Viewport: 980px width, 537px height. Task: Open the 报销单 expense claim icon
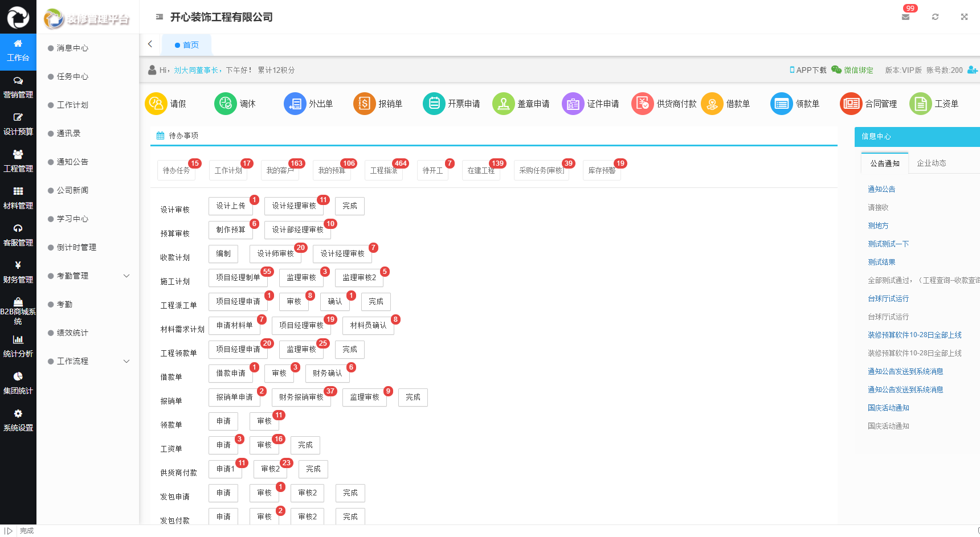coord(365,104)
